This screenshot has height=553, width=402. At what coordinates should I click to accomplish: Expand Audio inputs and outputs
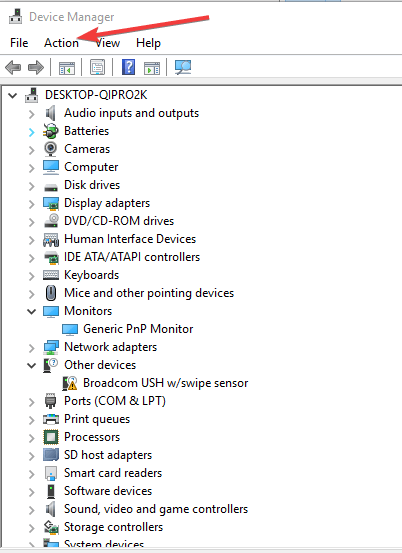tap(31, 114)
